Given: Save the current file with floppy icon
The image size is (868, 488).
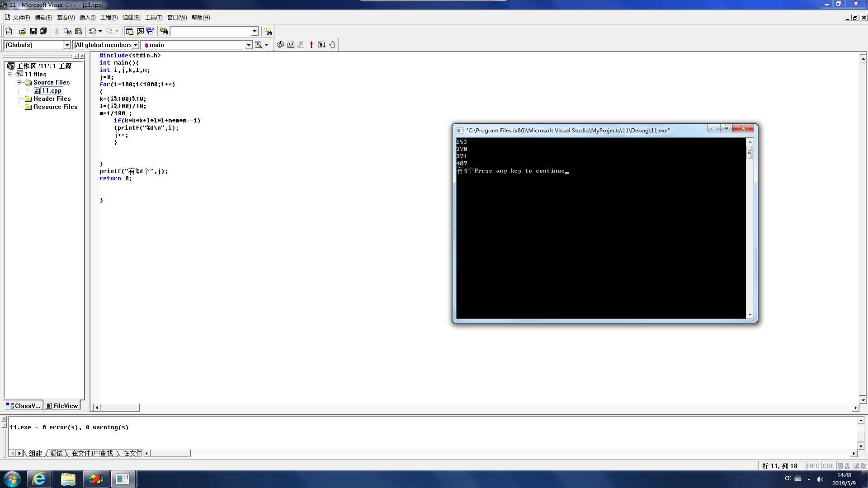Looking at the screenshot, I should tap(33, 31).
